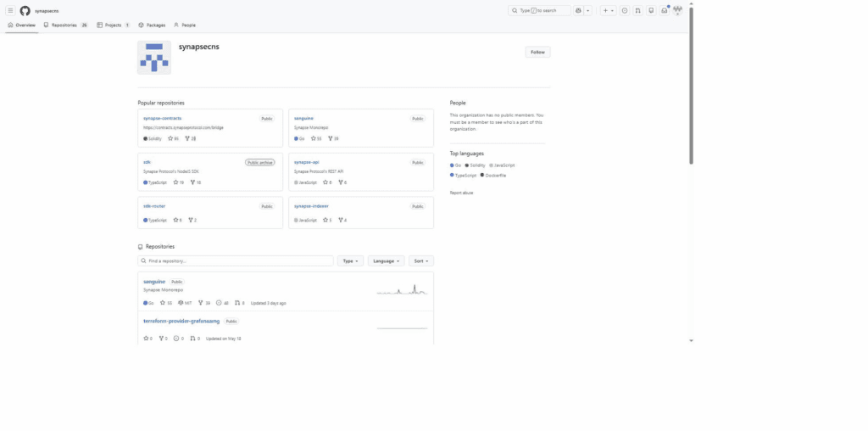Filter by JavaScript in Top languages
The height and width of the screenshot is (431, 868).
pyautogui.click(x=502, y=165)
